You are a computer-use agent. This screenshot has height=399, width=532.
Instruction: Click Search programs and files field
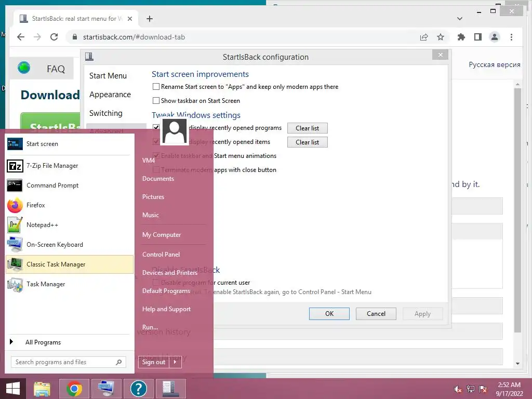coord(68,362)
